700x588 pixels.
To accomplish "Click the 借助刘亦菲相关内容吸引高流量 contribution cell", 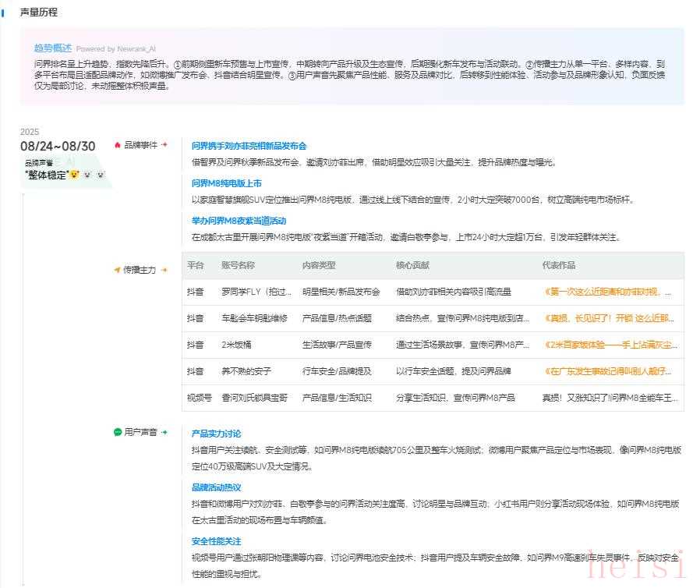I will (x=454, y=292).
